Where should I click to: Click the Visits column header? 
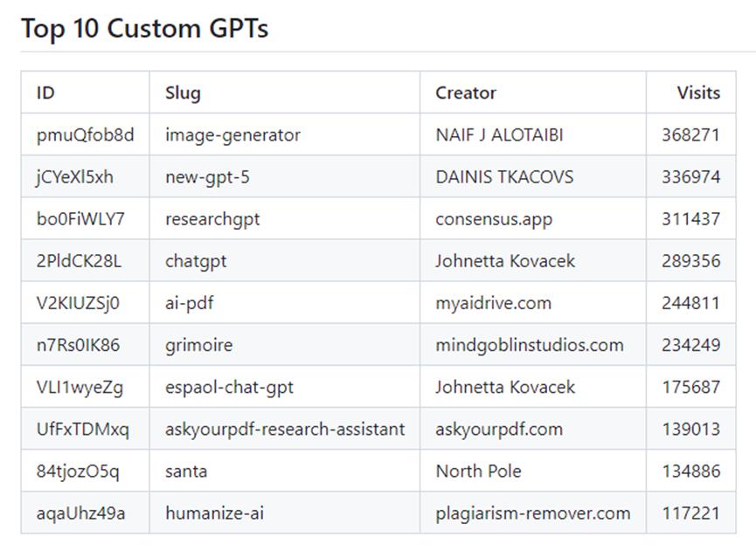[x=698, y=93]
